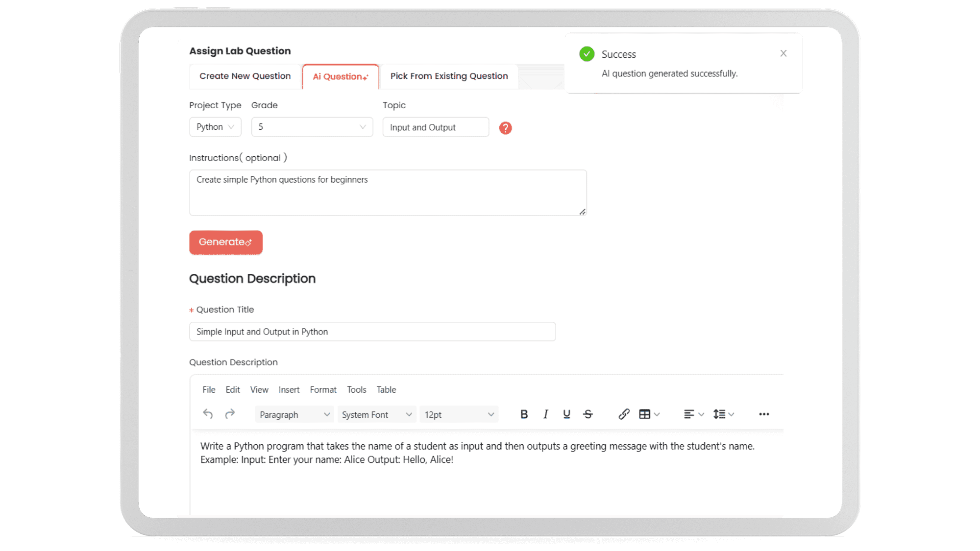This screenshot has height=551, width=980.
Task: Click the undo arrow in editor
Action: 208,414
